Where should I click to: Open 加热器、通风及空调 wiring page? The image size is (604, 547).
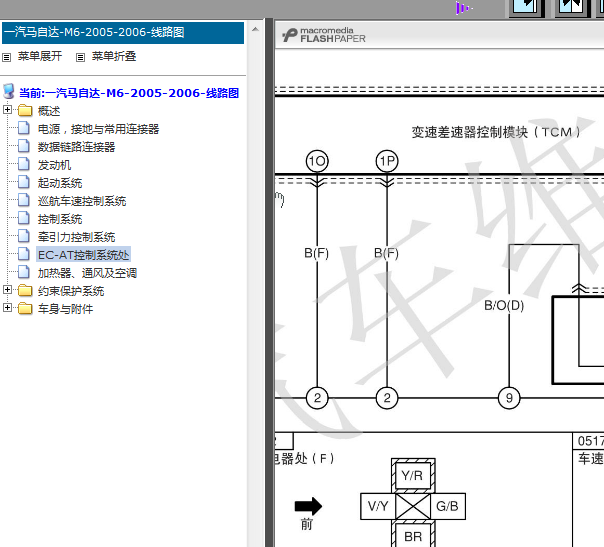87,273
